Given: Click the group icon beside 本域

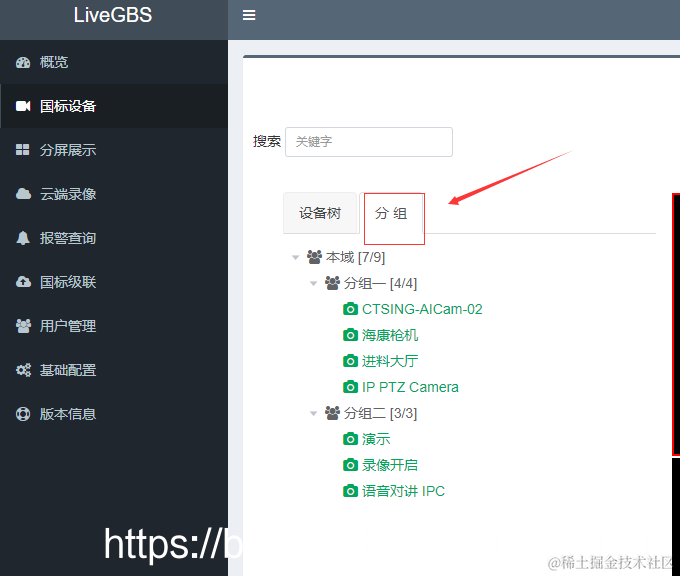Looking at the screenshot, I should pyautogui.click(x=314, y=257).
